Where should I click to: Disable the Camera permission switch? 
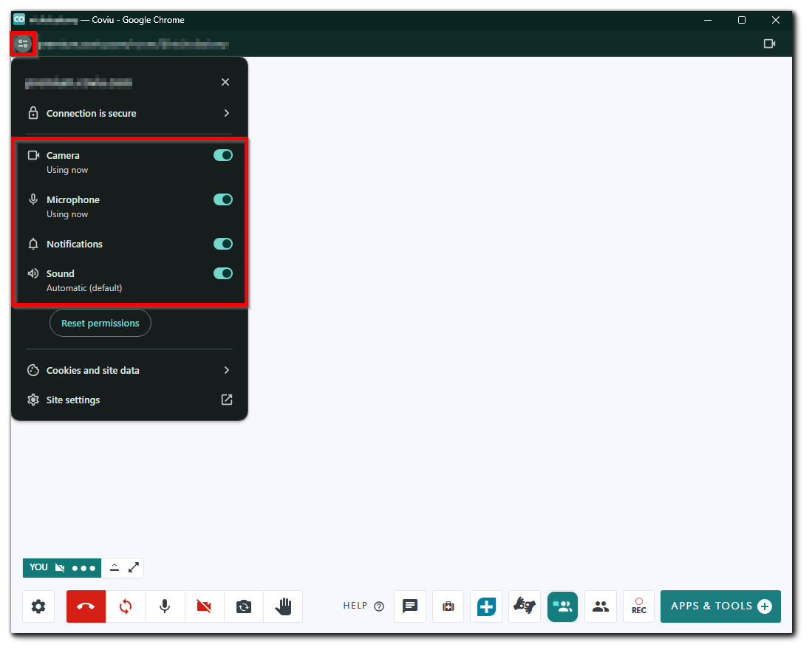(223, 155)
